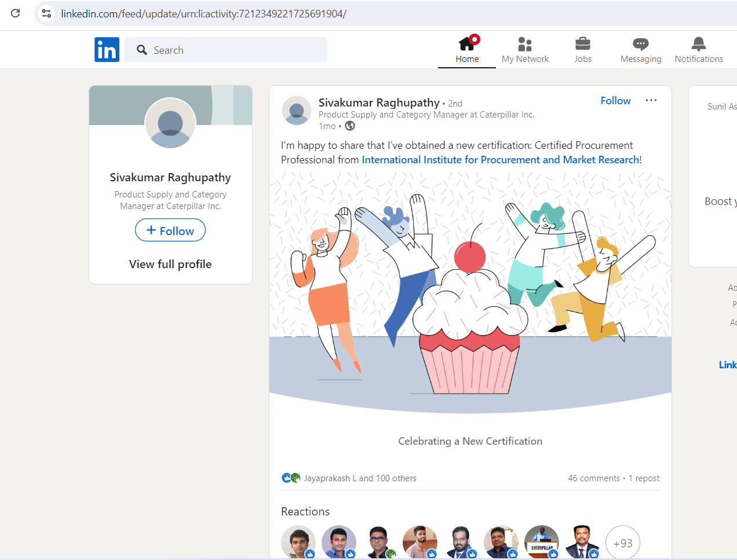
Task: Click the 1mo post timestamp
Action: 327,126
